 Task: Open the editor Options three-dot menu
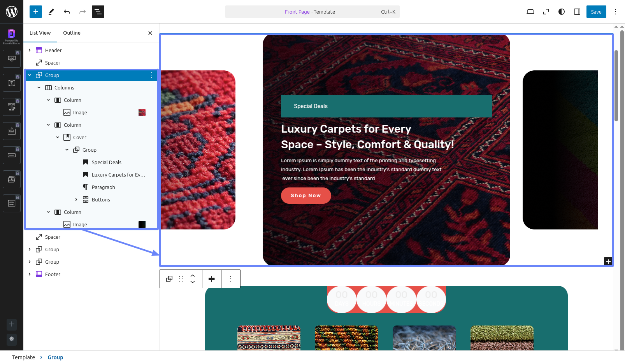pos(616,12)
